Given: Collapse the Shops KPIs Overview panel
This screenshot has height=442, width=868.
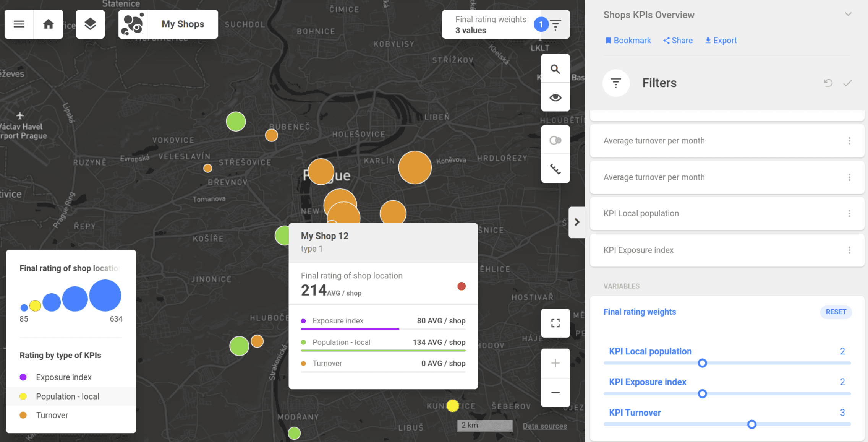Looking at the screenshot, I should pos(849,14).
